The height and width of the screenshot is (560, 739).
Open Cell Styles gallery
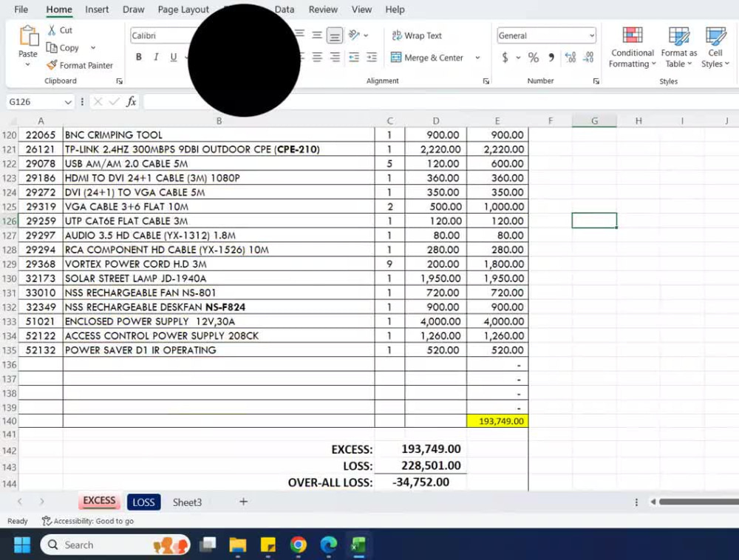[715, 47]
